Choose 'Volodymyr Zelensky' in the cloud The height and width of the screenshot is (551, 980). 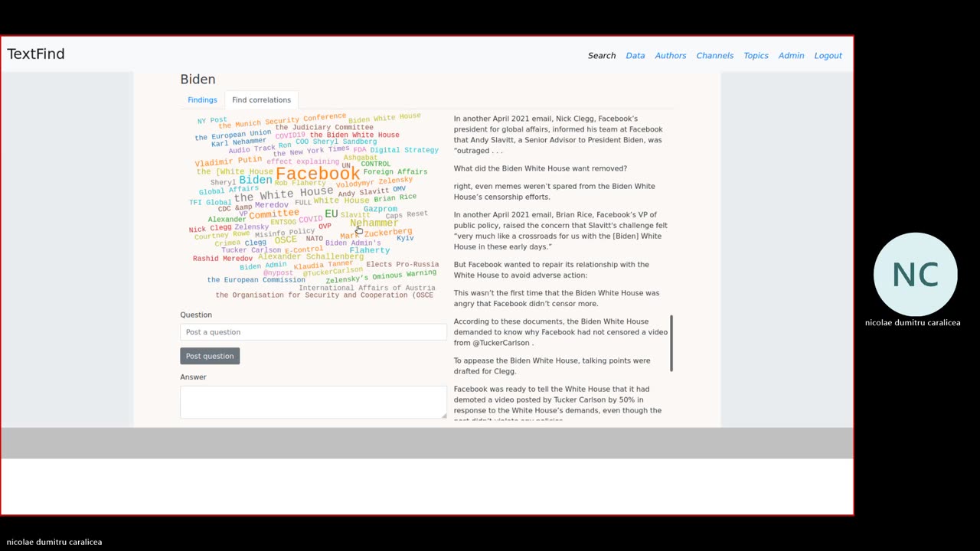[374, 182]
